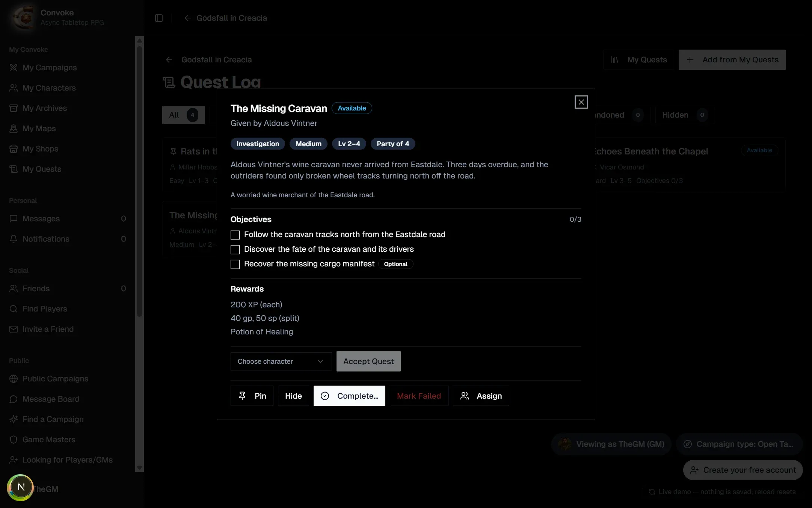Image resolution: width=812 pixels, height=508 pixels.
Task: Click the pin icon on Rats quest card
Action: point(173,151)
